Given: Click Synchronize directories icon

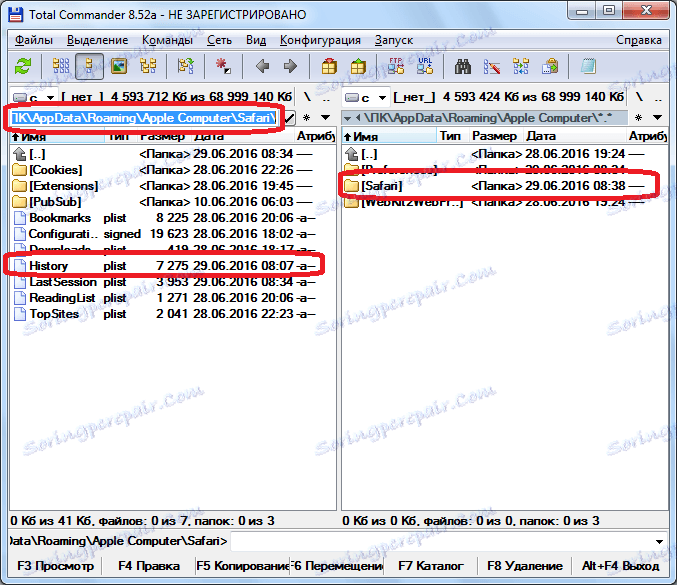Looking at the screenshot, I should coord(521,66).
